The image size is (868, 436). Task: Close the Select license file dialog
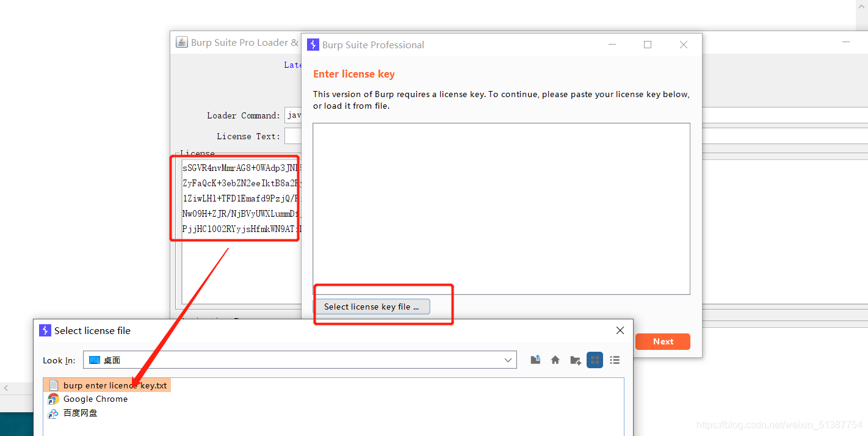click(620, 330)
